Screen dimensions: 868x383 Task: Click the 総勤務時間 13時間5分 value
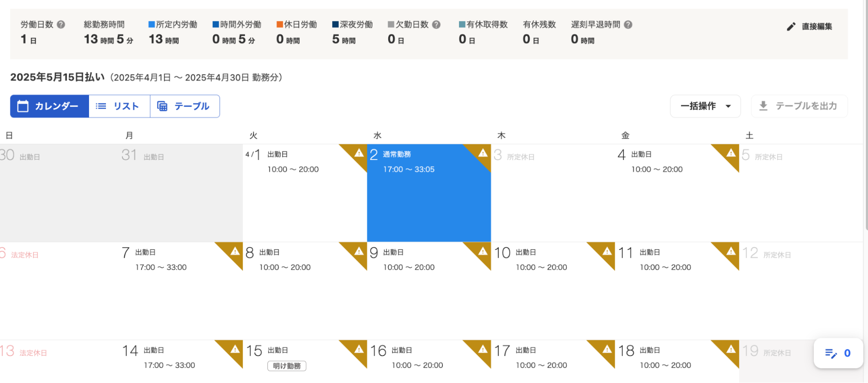point(109,40)
